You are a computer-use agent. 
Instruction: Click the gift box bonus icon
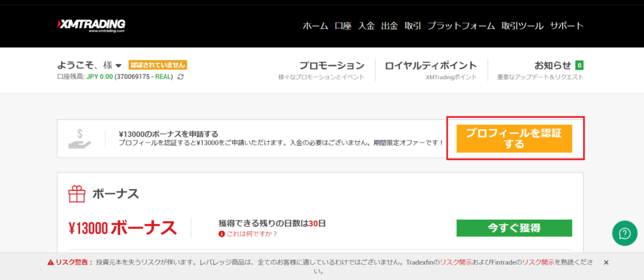pos(77,194)
